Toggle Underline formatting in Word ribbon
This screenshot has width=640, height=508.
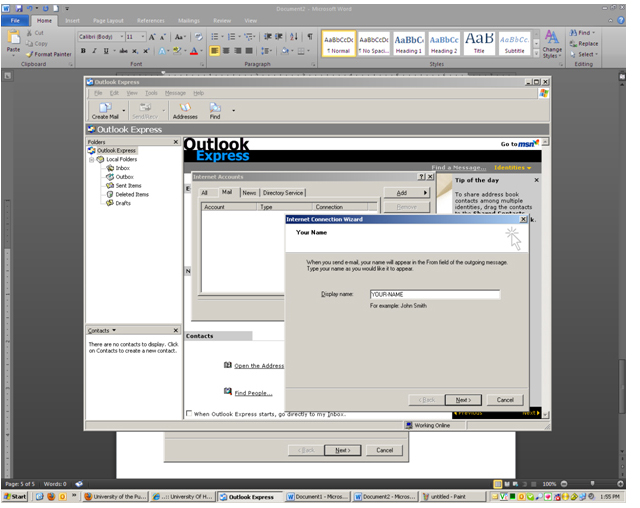pyautogui.click(x=106, y=51)
